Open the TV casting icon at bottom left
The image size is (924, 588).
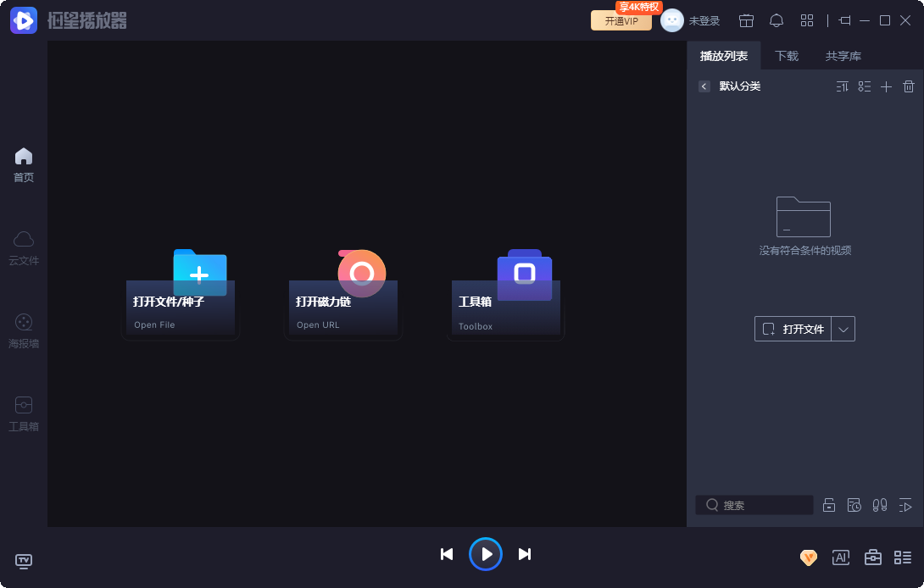pyautogui.click(x=24, y=561)
